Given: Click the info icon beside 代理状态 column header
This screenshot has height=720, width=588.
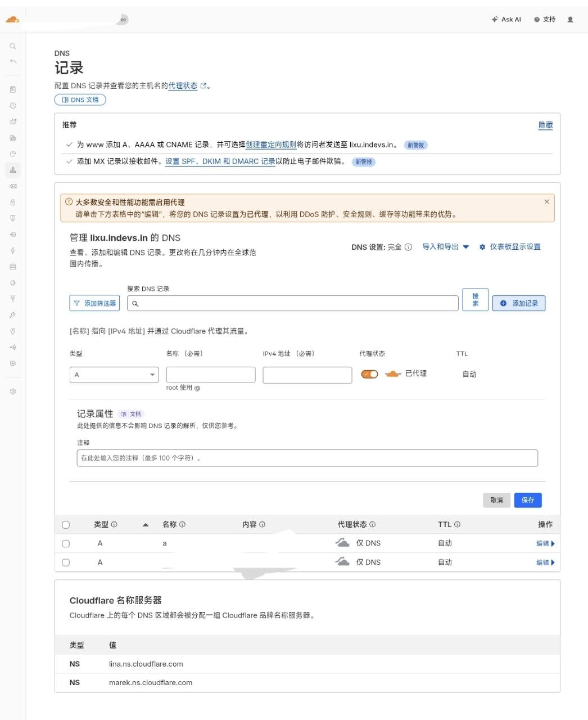Looking at the screenshot, I should point(372,524).
